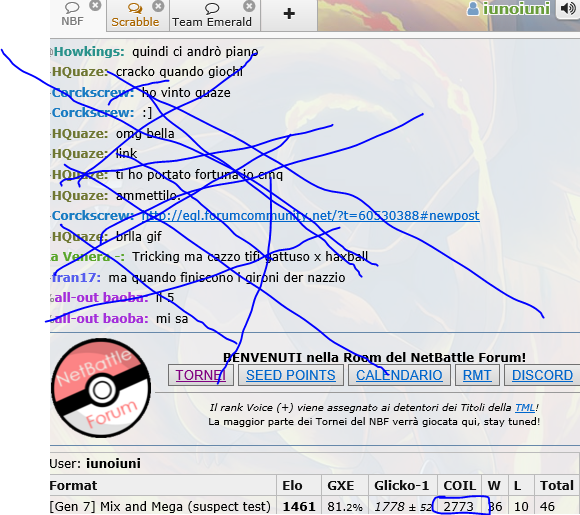This screenshot has width=580, height=515.
Task: Open the RMT button
Action: click(477, 375)
